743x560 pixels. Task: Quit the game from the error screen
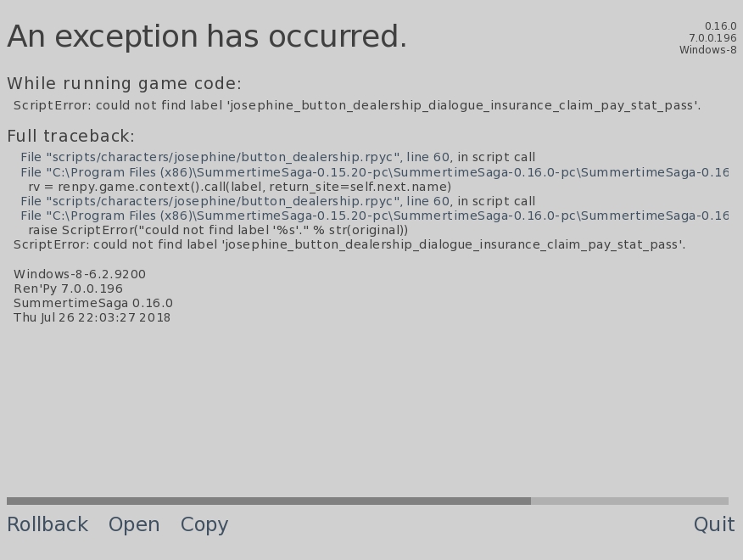[714, 524]
